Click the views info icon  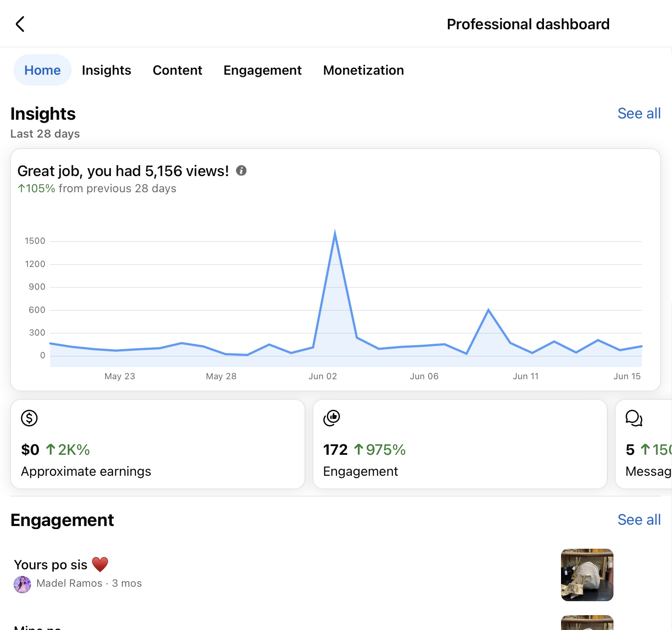(241, 171)
